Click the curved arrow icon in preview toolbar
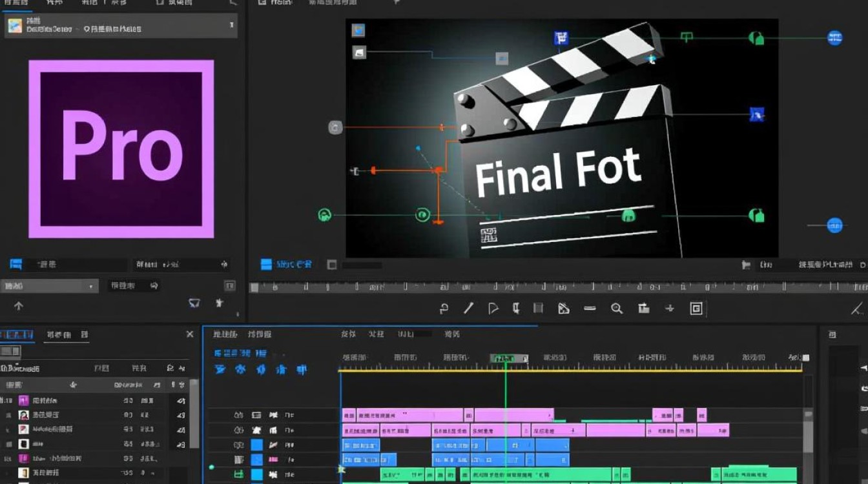Viewport: 868px width, 484px height. 444,308
